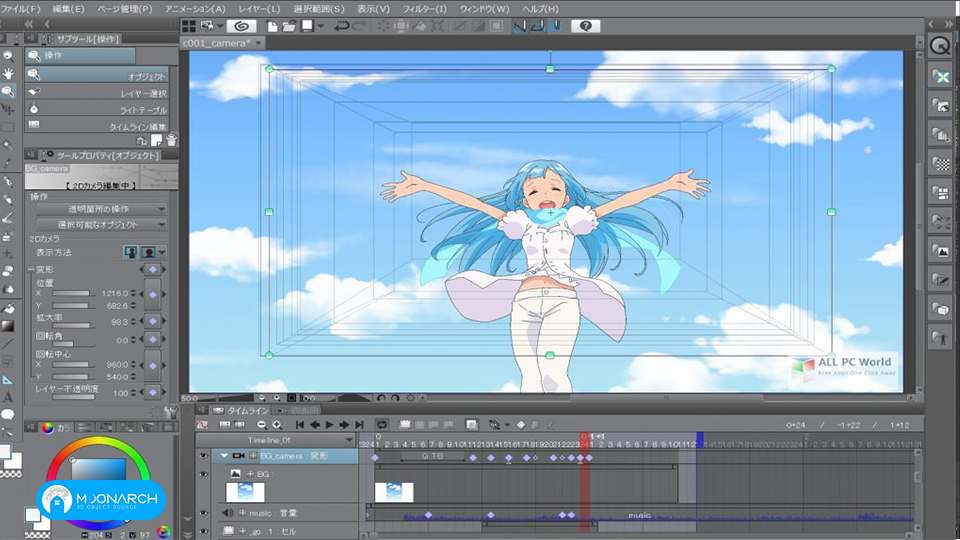This screenshot has width=960, height=540.
Task: Toggle visibility of the _go animation folder
Action: (x=203, y=531)
